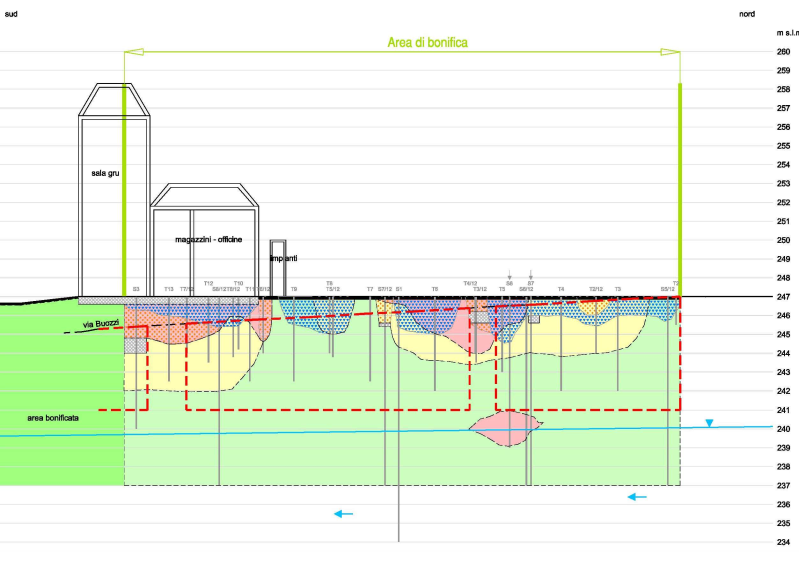799x572 pixels.
Task: Click the pink lens below the red dashed line
Action: click(507, 428)
